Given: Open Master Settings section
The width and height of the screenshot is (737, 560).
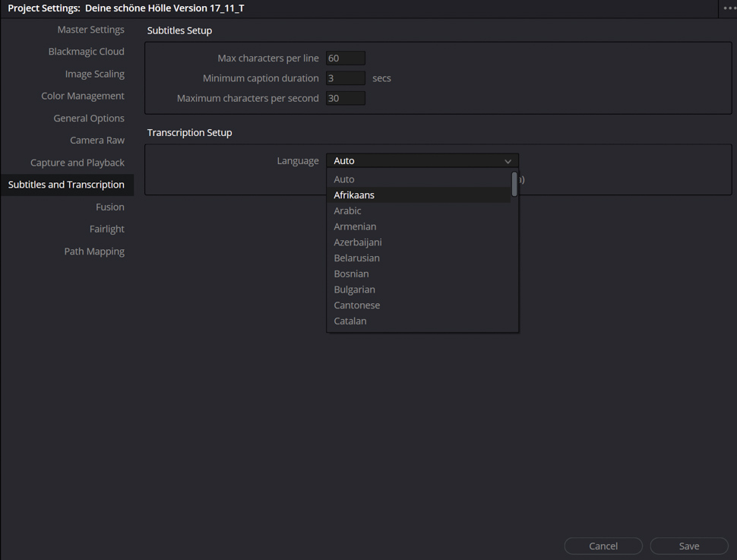Looking at the screenshot, I should click(90, 30).
